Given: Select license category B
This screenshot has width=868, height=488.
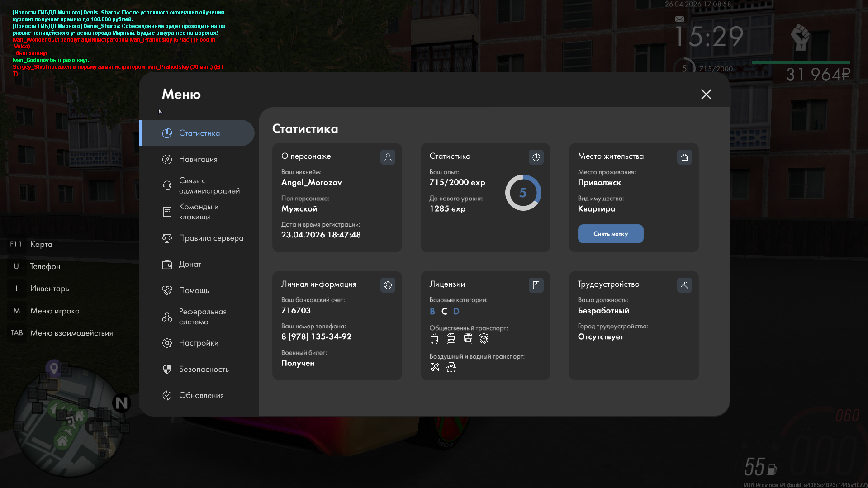Looking at the screenshot, I should pos(432,311).
